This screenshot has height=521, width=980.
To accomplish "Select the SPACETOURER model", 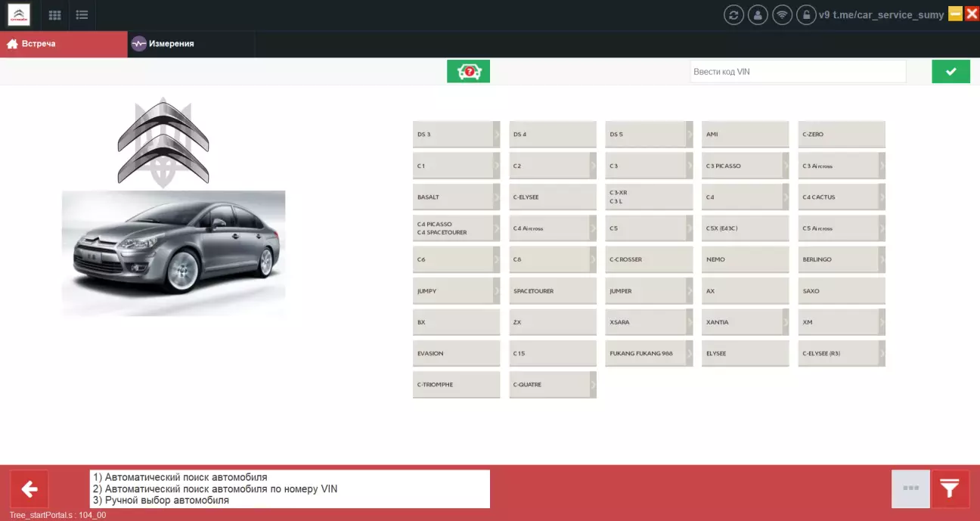I will (x=553, y=291).
